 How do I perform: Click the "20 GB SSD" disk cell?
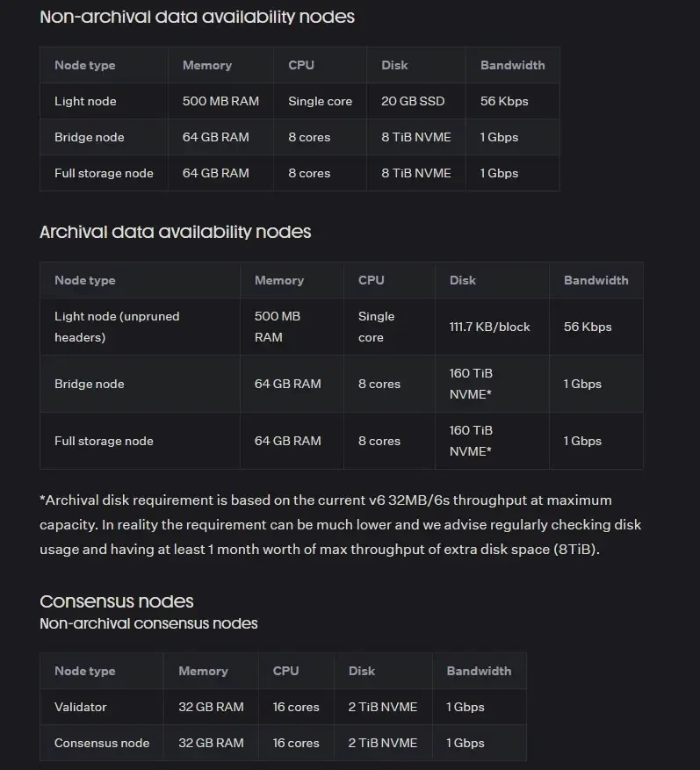click(413, 101)
